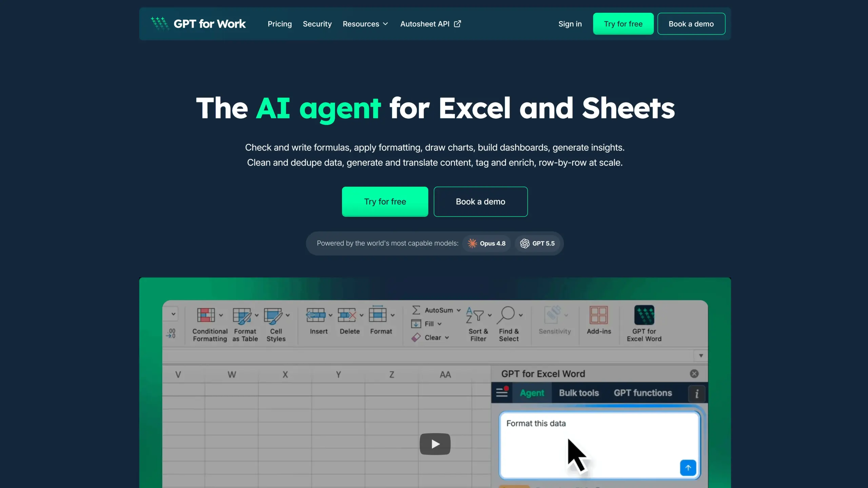
Task: Select column X header
Action: coord(285,374)
